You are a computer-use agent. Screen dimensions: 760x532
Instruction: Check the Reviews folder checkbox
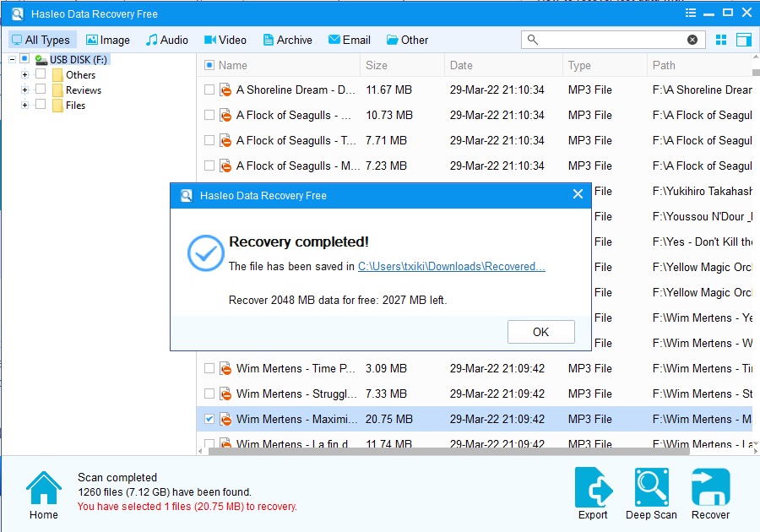pos(41,90)
